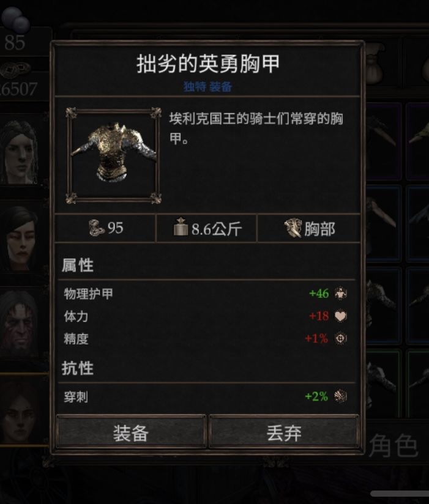Click the 丢弃 discard button
Viewport: 429px width, 504px height.
pyautogui.click(x=284, y=432)
